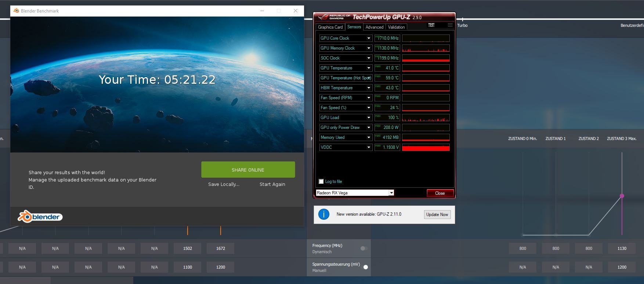This screenshot has height=284, width=644.
Task: Click the VDDC red history graph
Action: [x=426, y=147]
